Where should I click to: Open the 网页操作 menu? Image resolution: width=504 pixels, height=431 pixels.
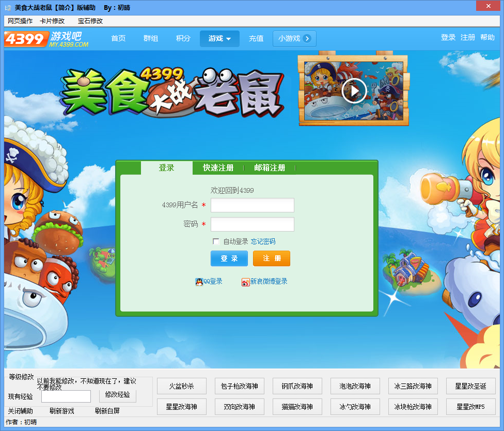pyautogui.click(x=20, y=21)
